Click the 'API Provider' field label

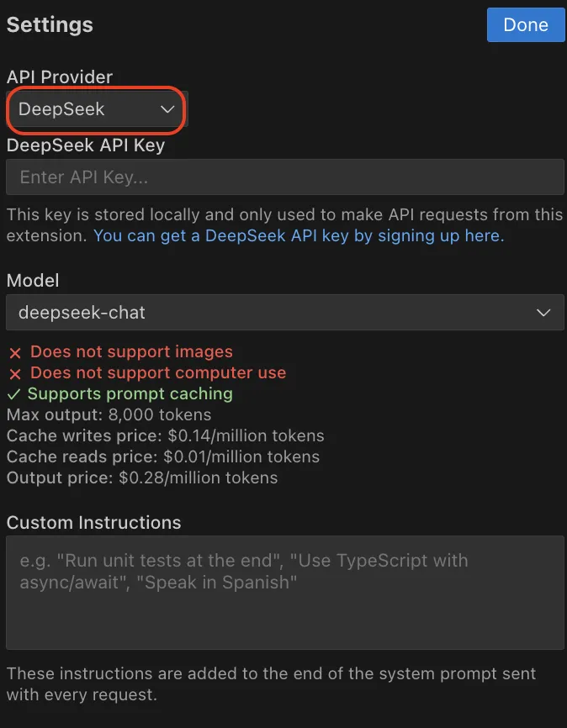59,76
